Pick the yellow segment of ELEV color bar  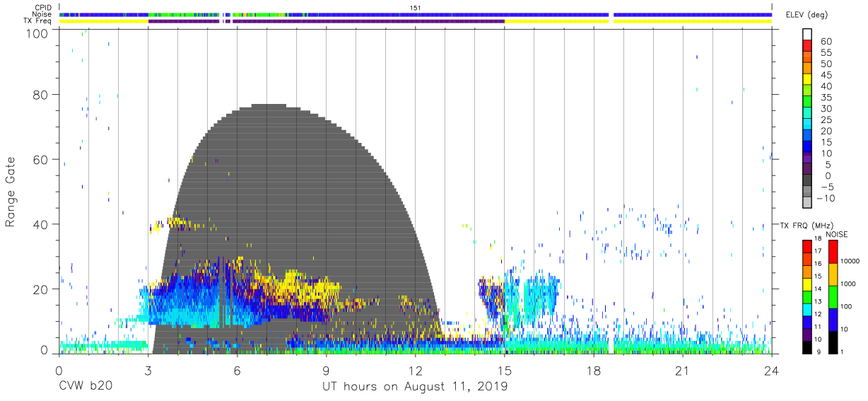807,80
